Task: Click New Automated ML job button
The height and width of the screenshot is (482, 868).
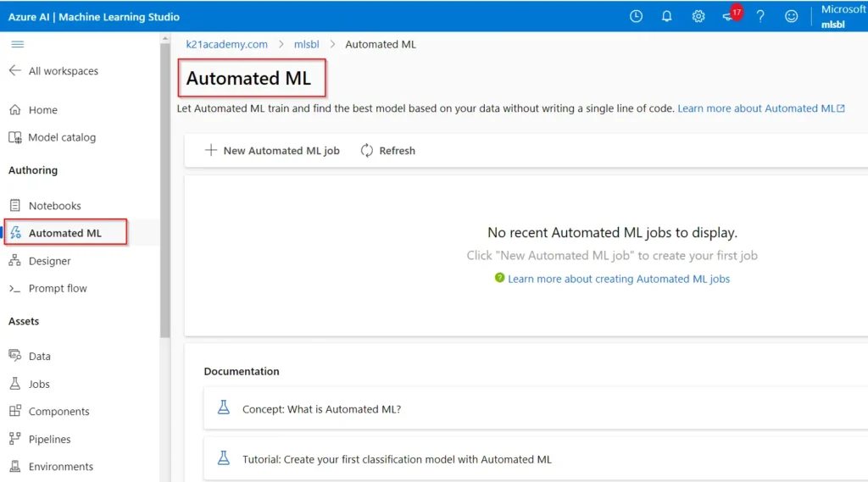Action: [x=272, y=151]
